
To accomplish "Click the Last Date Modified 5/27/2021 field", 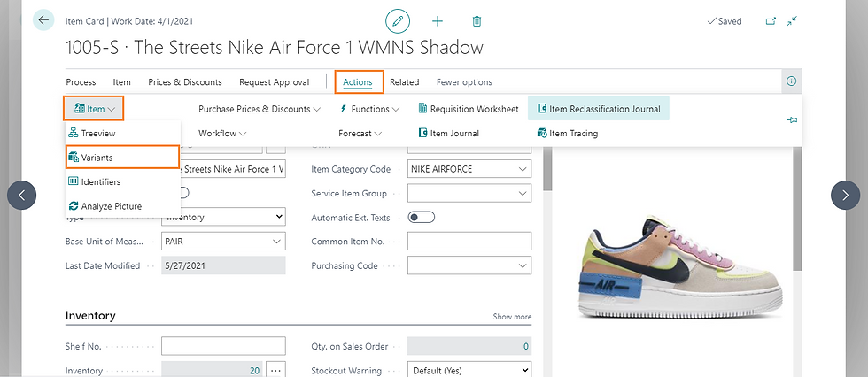I will 223,265.
